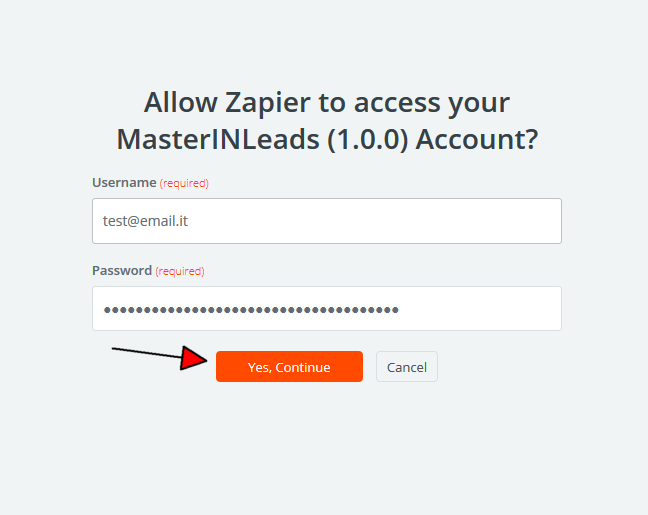Screen dimensions: 648x515
Task: Click the masked password dots
Action: (x=251, y=310)
